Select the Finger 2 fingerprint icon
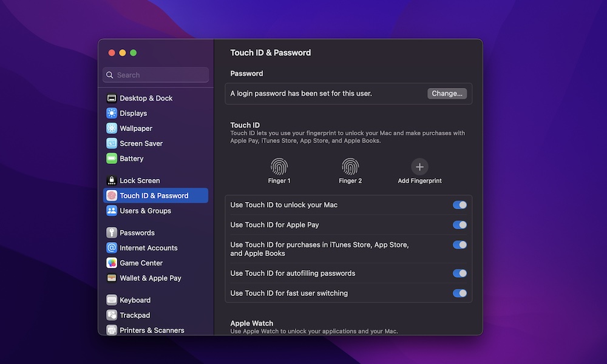The height and width of the screenshot is (364, 607). point(350,167)
